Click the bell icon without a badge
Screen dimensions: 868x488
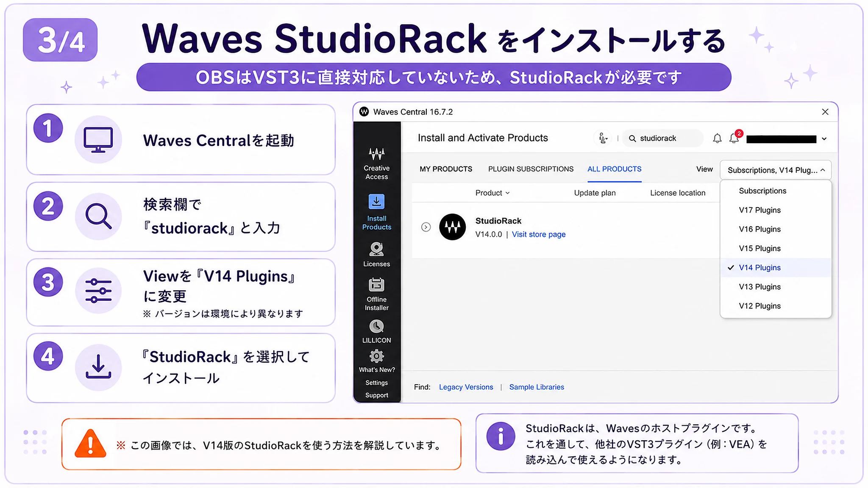tap(717, 139)
